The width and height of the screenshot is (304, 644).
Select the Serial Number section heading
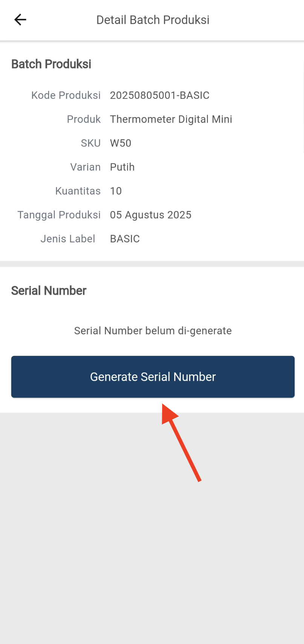point(49,291)
